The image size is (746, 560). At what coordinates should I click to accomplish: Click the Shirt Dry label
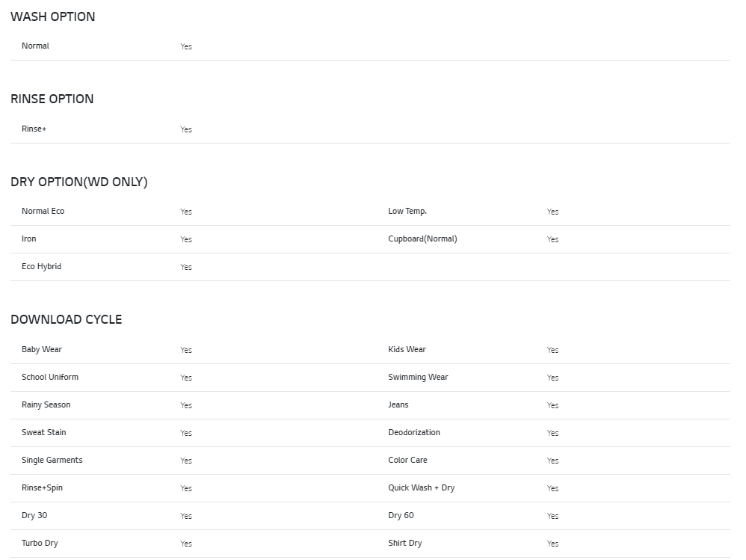click(x=404, y=543)
